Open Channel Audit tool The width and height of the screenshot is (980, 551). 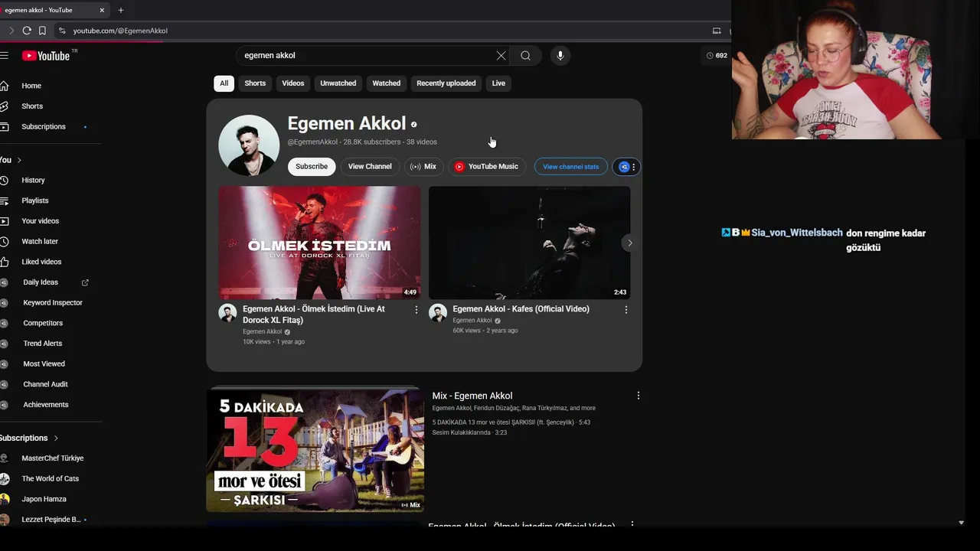(x=46, y=384)
